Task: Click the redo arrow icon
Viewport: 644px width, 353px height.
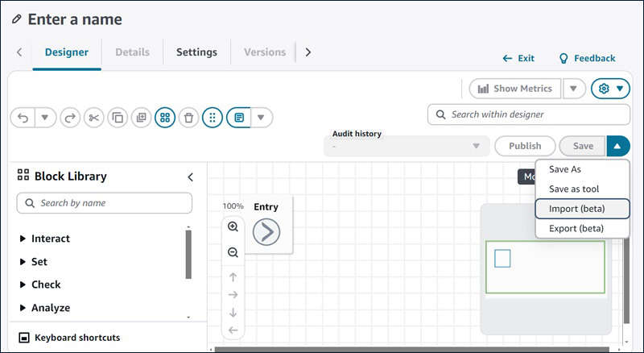Action: [x=70, y=118]
